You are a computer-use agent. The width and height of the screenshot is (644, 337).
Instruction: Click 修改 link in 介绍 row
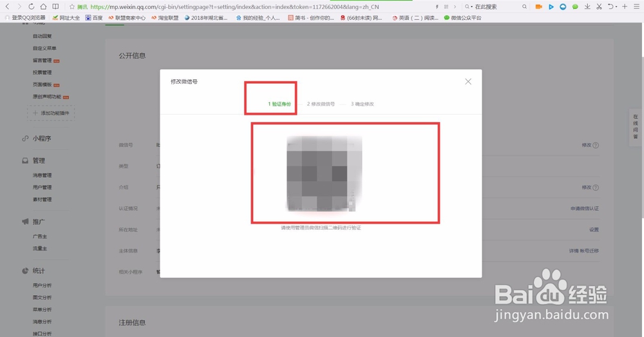tap(587, 188)
